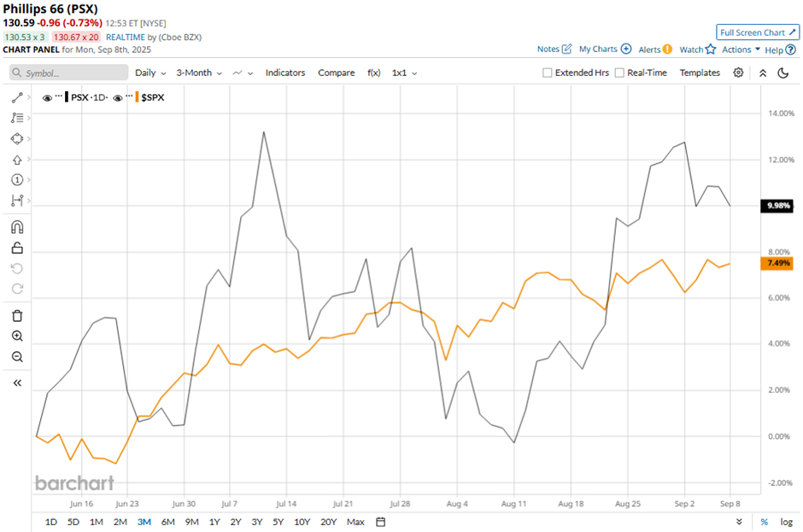Open the custom date range calendar
The width and height of the screenshot is (803, 532).
380,522
